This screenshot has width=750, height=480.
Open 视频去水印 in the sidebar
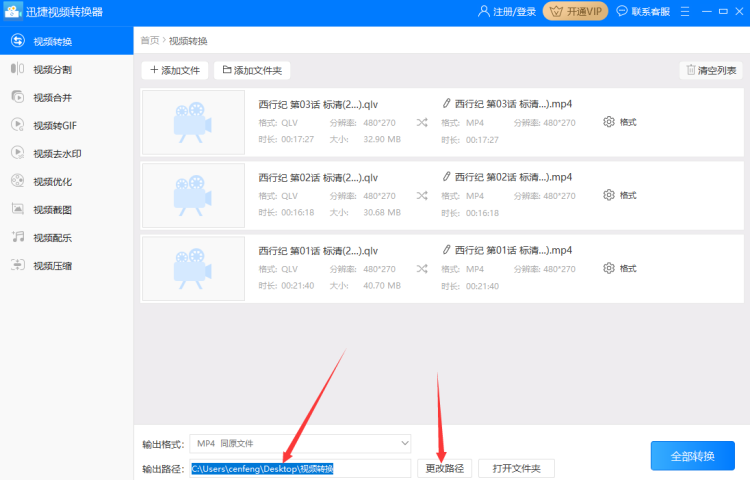tap(66, 153)
